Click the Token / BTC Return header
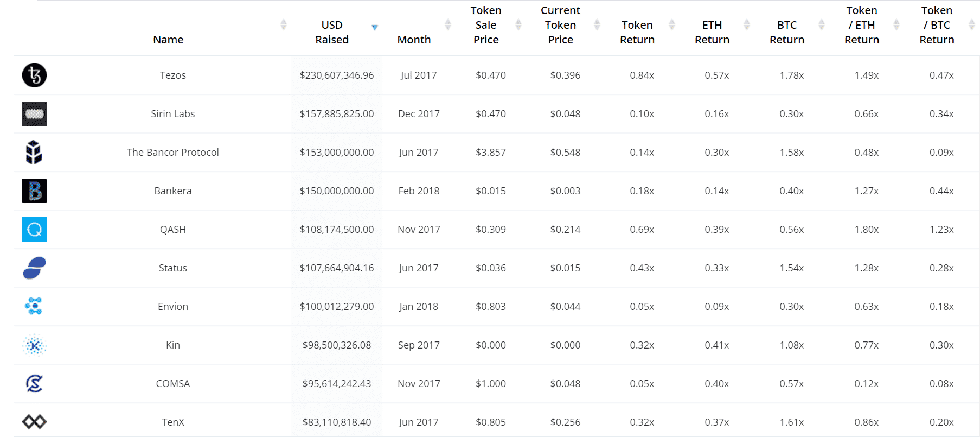The image size is (980, 437). click(937, 25)
